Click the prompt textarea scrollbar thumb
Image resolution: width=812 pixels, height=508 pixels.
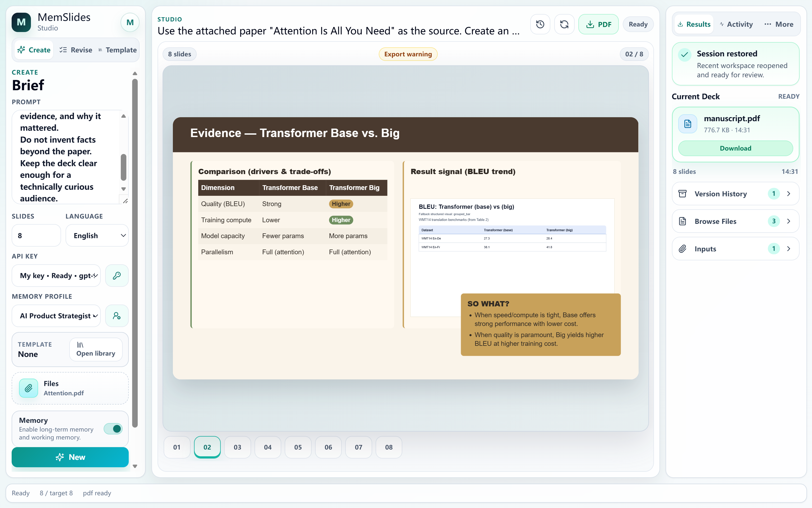point(123,167)
